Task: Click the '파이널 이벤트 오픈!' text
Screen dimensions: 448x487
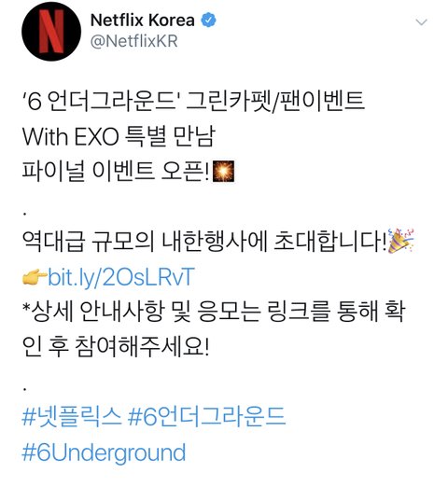Action: tap(117, 172)
